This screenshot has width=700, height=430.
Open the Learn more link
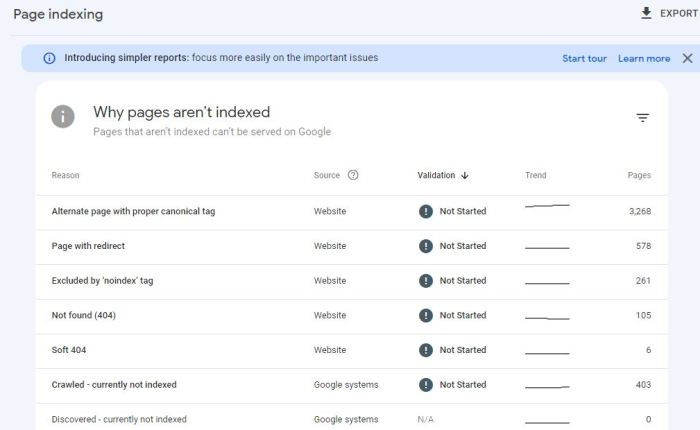coord(644,58)
